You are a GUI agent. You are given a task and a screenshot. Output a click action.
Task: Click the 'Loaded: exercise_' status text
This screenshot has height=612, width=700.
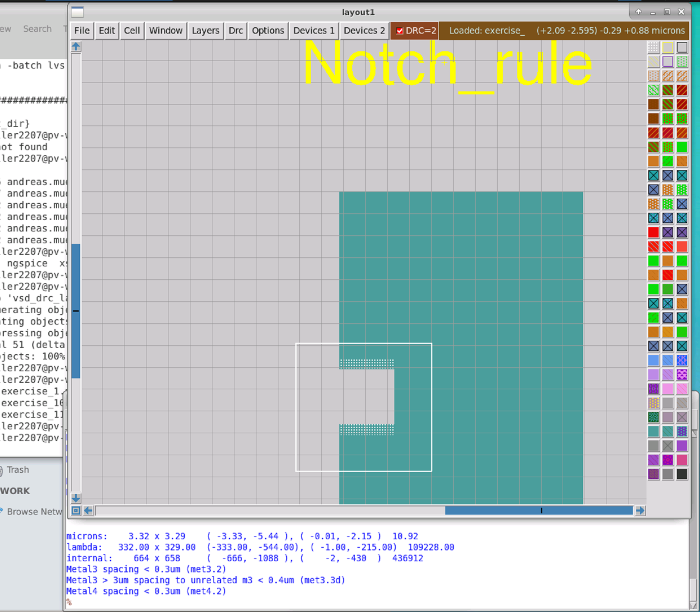487,31
